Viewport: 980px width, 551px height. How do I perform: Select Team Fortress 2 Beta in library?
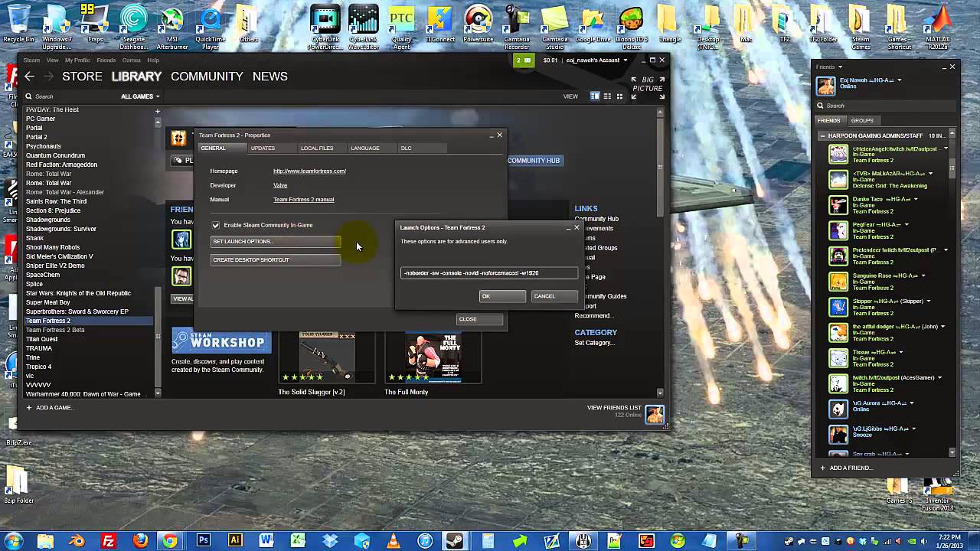[55, 330]
